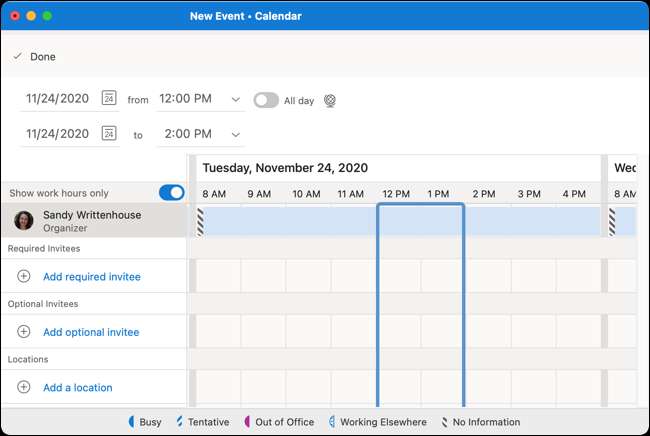This screenshot has height=436, width=650.
Task: Click the Add a location link
Action: (x=78, y=387)
